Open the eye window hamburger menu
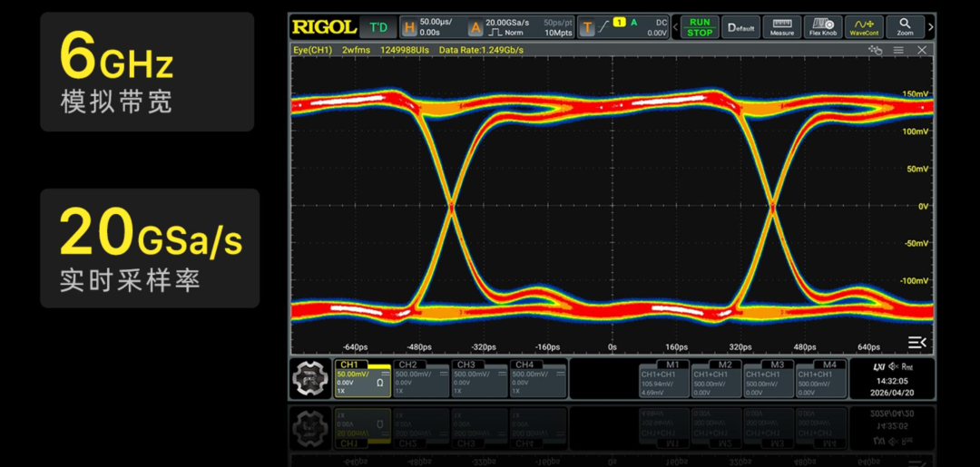The width and height of the screenshot is (980, 467). (x=898, y=51)
